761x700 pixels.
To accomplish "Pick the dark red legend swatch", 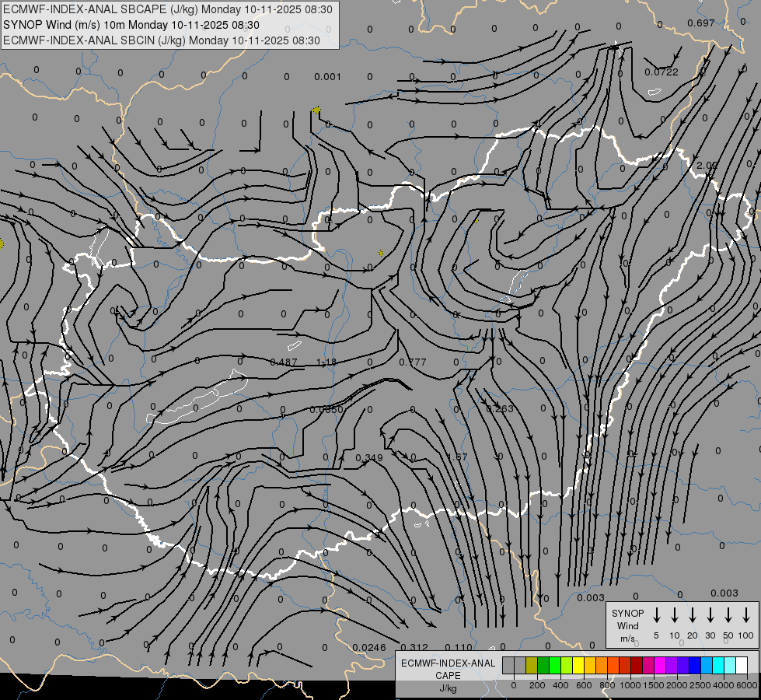I will [637, 665].
